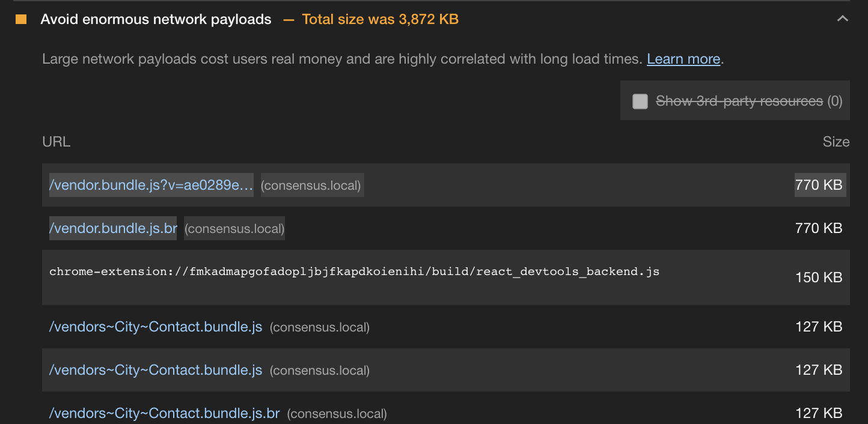Click the orange severity indicator next to heading
This screenshot has height=424, width=868.
coord(21,19)
